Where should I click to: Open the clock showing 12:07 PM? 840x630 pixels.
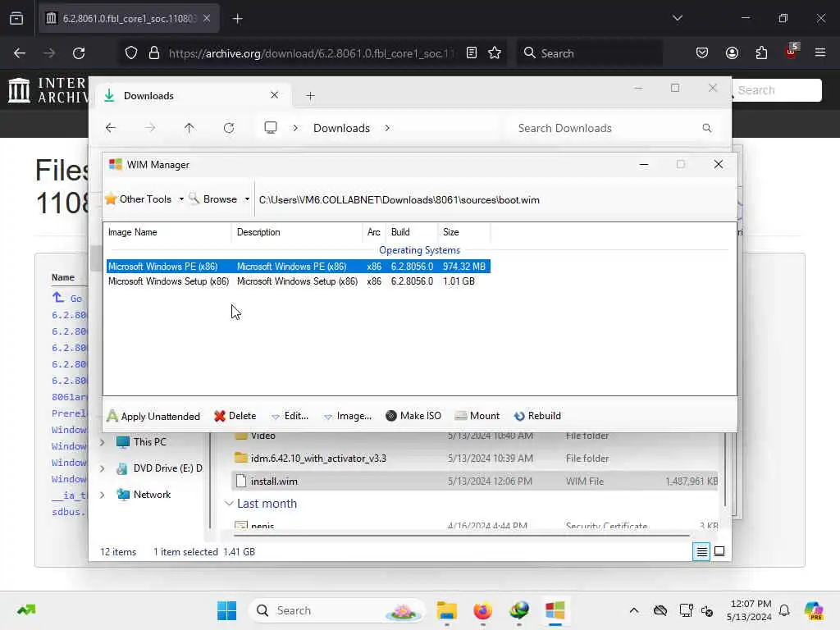coord(749,610)
